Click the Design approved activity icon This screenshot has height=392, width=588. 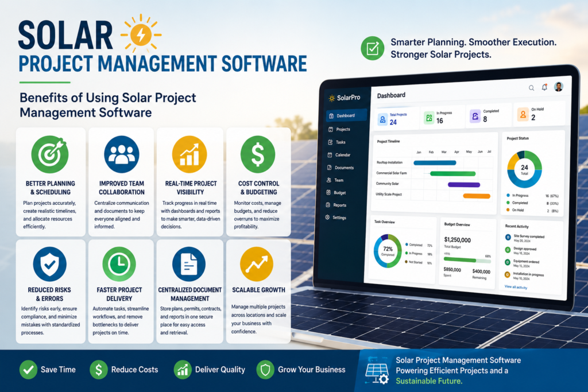[x=508, y=250]
